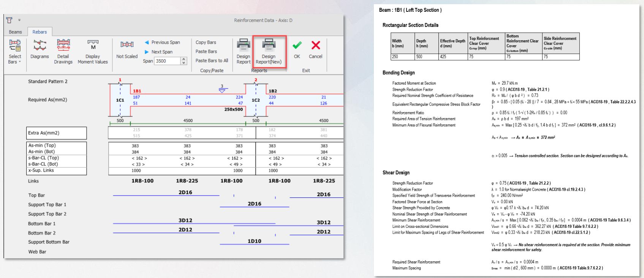Select the Rebars tab
The image size is (644, 278).
point(40,32)
